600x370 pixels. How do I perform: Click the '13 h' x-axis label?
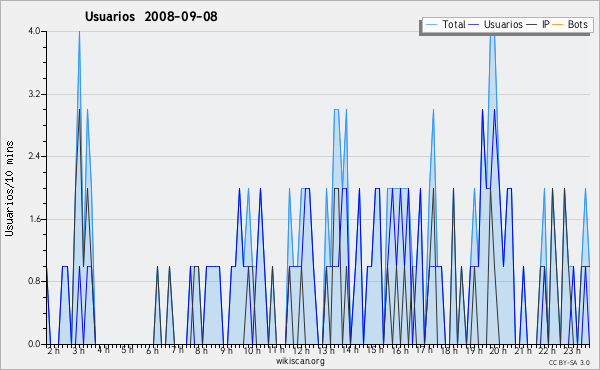(x=326, y=350)
